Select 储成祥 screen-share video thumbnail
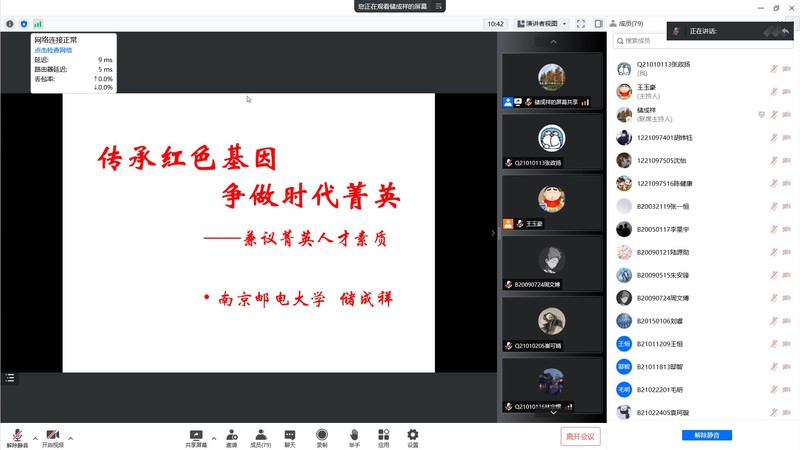800x450 pixels. [x=552, y=81]
